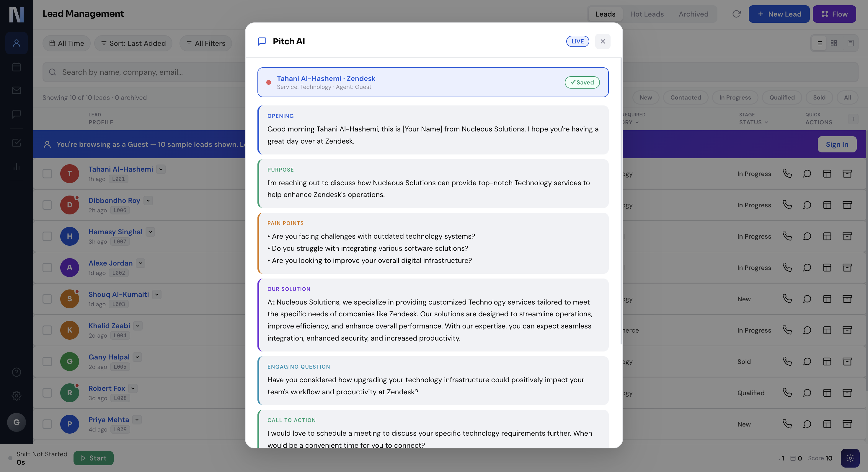Filter leads by Contacted stage

click(x=685, y=97)
